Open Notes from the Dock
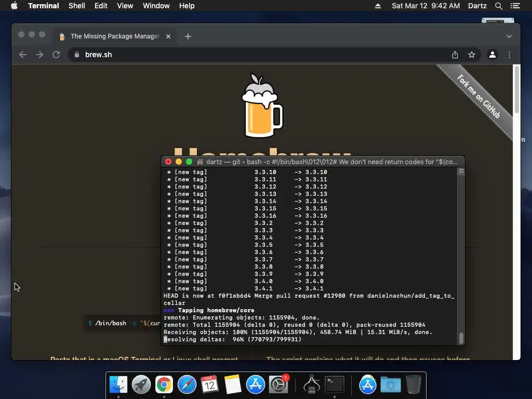The image size is (532, 399). click(232, 384)
